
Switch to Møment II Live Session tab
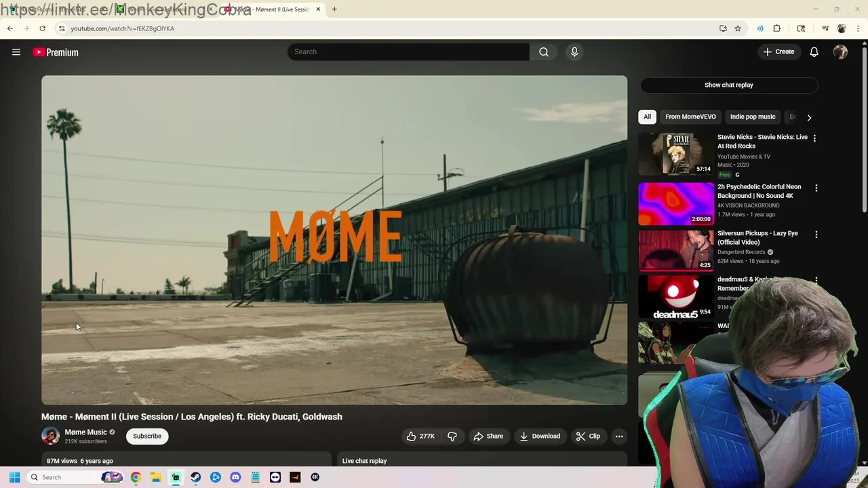click(273, 9)
